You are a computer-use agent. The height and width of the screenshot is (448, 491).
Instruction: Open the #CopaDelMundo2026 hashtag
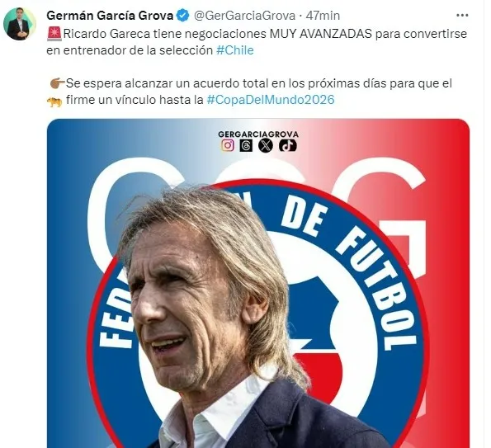pos(271,100)
